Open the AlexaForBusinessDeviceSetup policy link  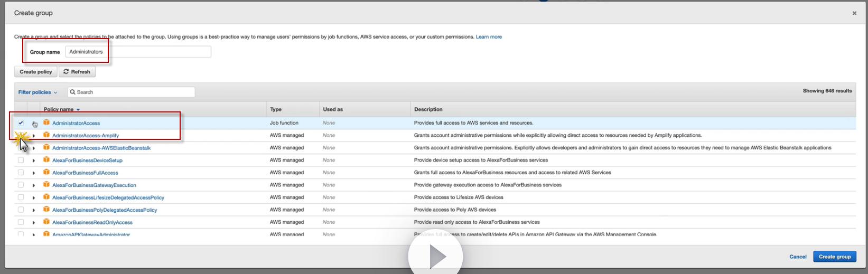point(87,160)
